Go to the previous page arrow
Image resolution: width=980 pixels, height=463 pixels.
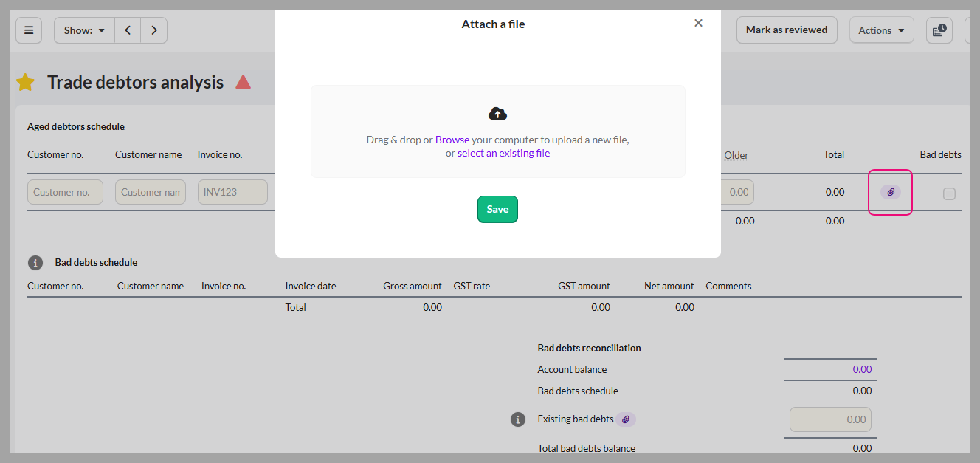click(x=128, y=30)
